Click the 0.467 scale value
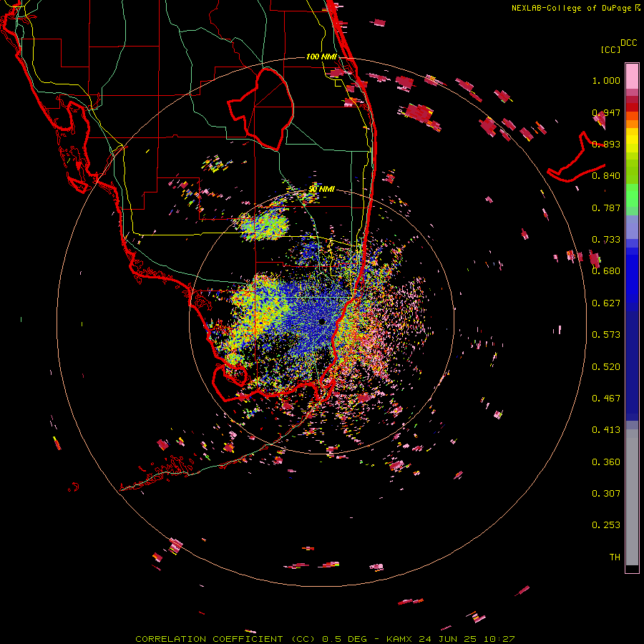 [606, 399]
